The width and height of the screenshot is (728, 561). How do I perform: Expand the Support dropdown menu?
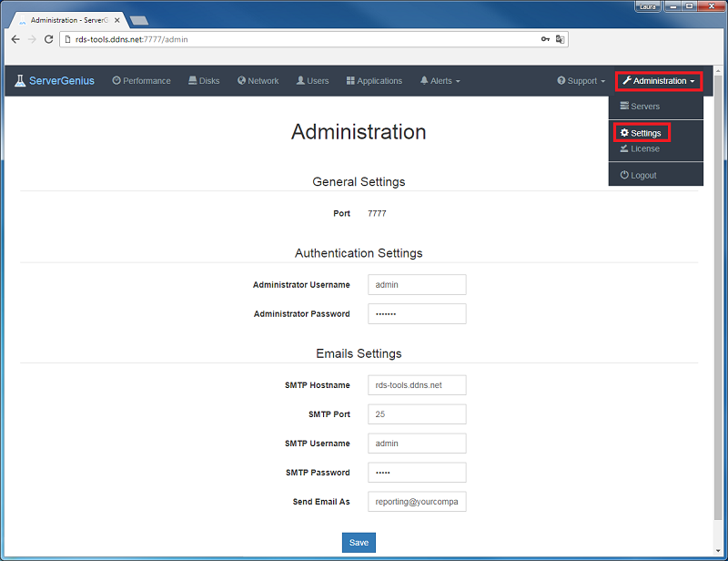(x=581, y=81)
